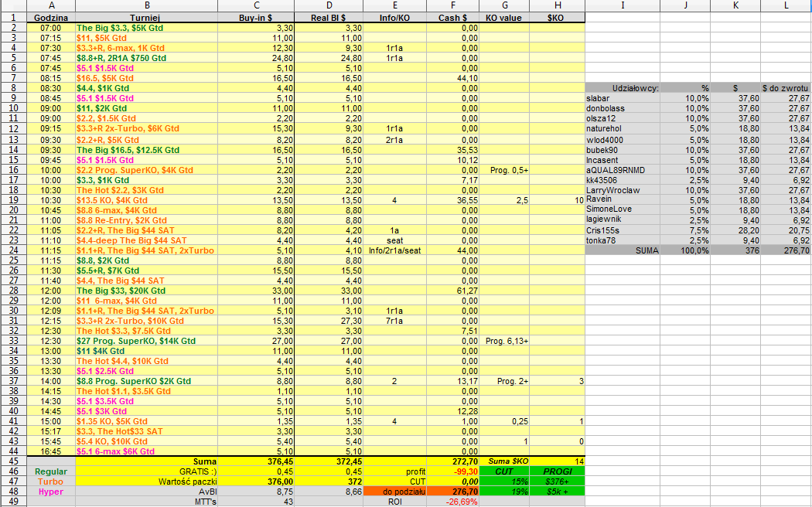Click 'Prog. 6,13+' KO value cell

click(504, 341)
